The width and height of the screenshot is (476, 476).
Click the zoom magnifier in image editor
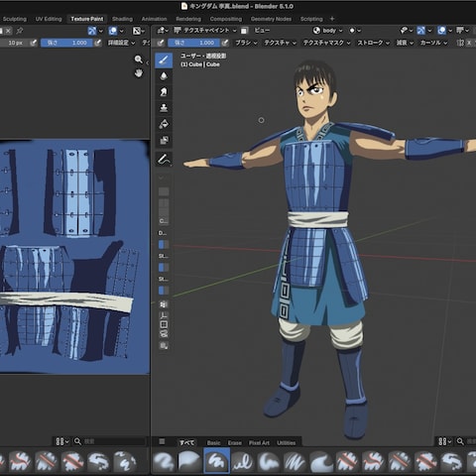(139, 59)
